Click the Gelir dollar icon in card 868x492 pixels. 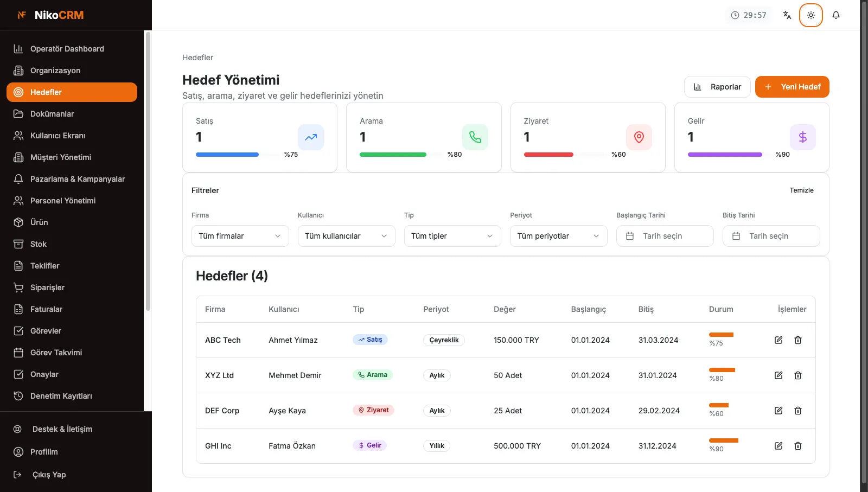click(803, 137)
